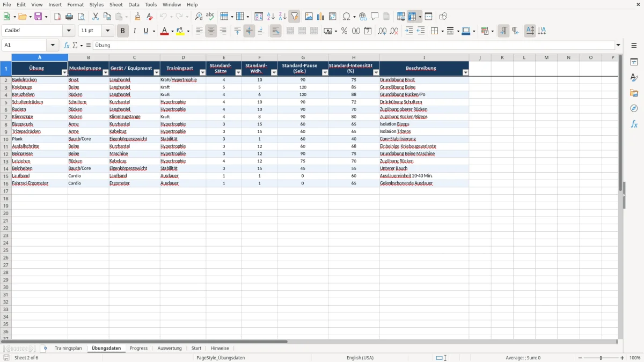
Task: Toggle Center Vertically alignment
Action: [x=249, y=31]
